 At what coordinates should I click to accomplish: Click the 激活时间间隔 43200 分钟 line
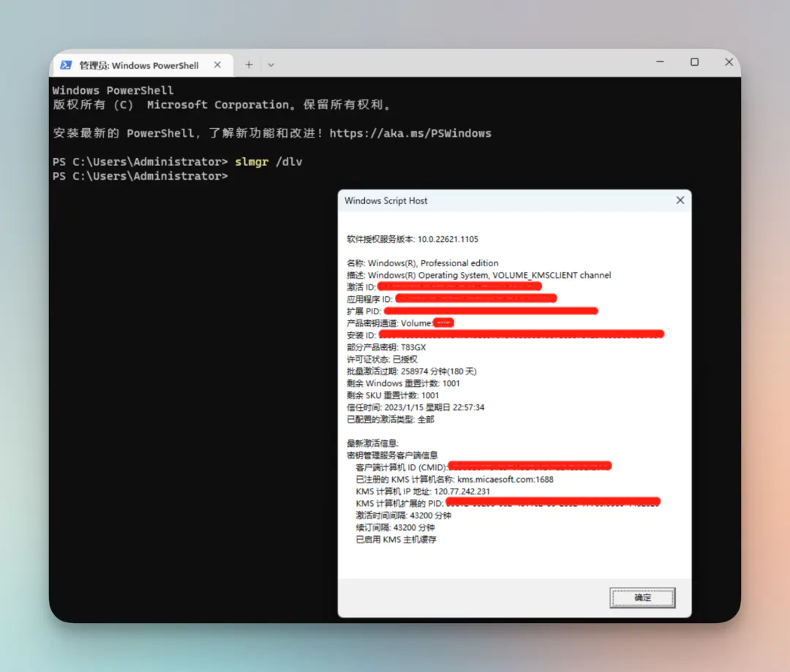pos(403,516)
